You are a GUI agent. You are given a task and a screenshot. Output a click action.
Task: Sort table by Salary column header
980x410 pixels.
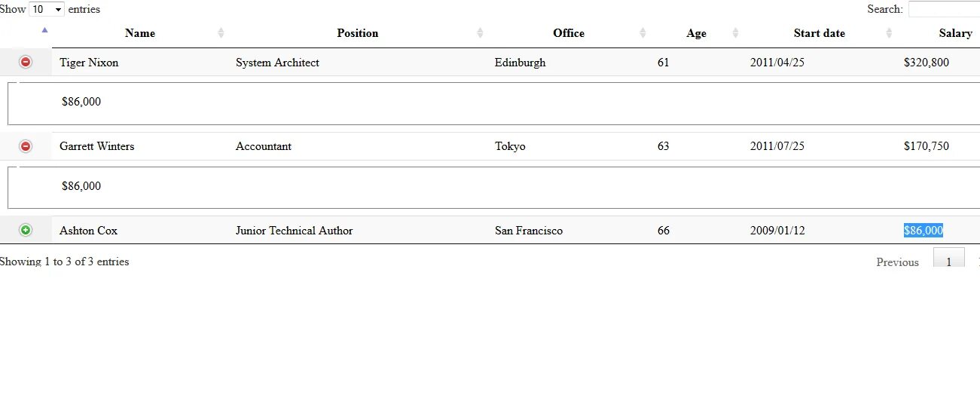tap(955, 33)
